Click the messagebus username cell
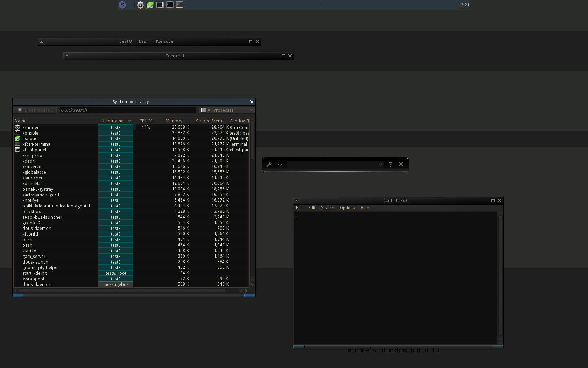The height and width of the screenshot is (368, 588). pos(116,284)
